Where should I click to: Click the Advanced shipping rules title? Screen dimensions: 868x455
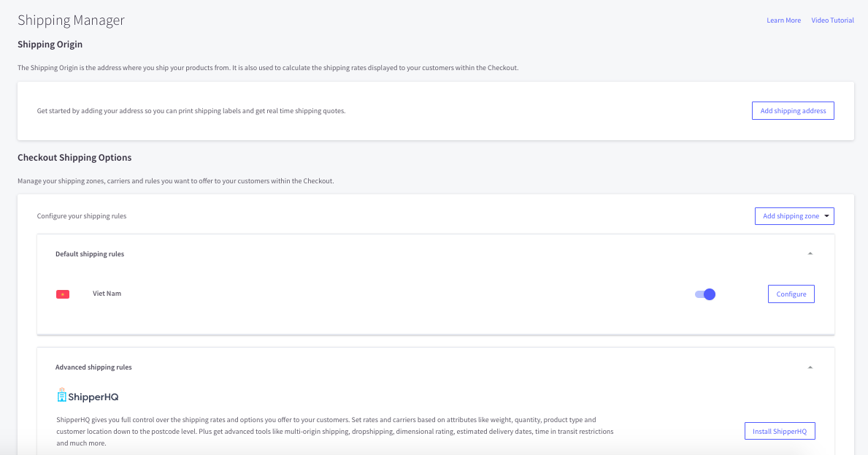[93, 367]
